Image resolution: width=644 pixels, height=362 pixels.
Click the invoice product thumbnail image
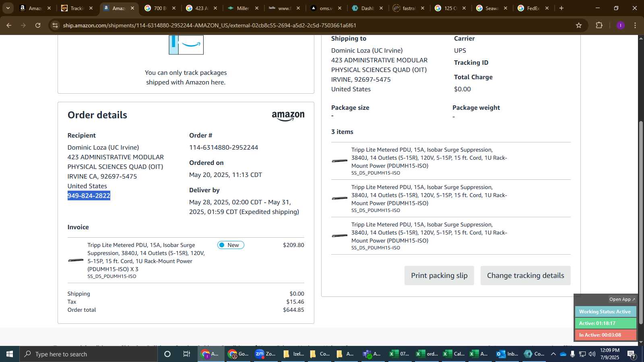[x=76, y=260]
